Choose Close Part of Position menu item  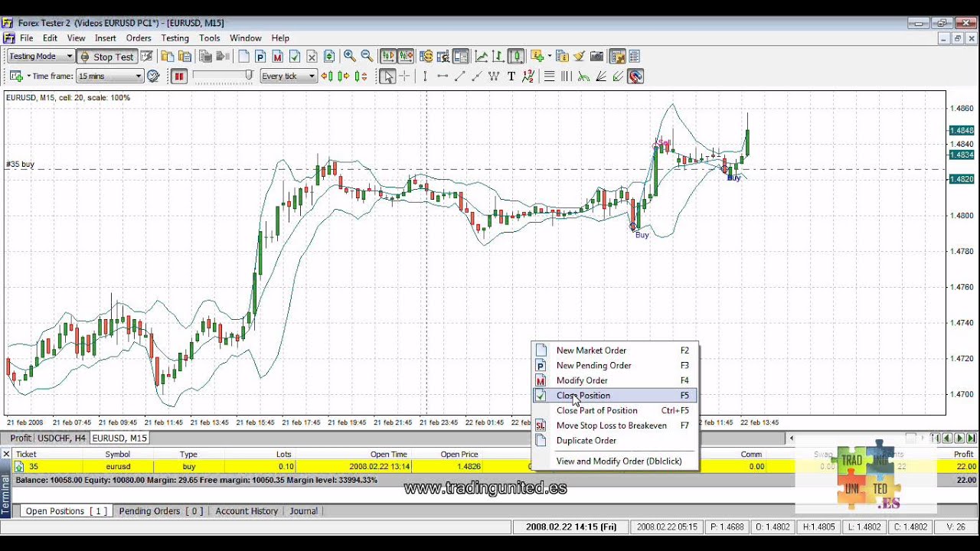[x=615, y=410]
